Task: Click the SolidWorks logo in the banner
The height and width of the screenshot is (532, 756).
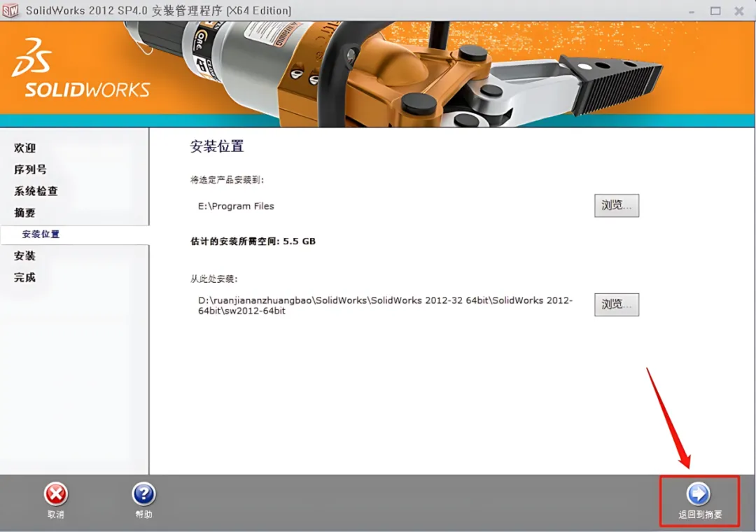Action: coord(81,69)
